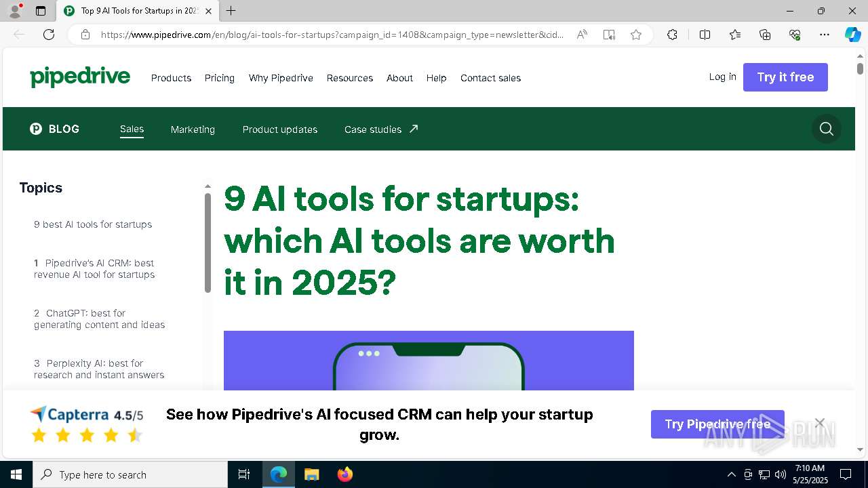The image size is (868, 488).
Task: Toggle split screen view icon
Action: [x=705, y=35]
